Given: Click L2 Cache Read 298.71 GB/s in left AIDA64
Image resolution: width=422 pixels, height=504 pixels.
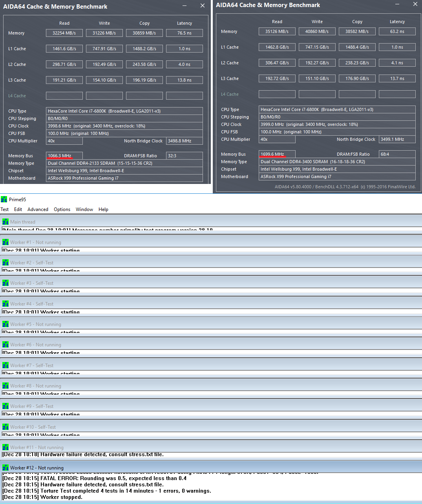Looking at the screenshot, I should coord(64,64).
